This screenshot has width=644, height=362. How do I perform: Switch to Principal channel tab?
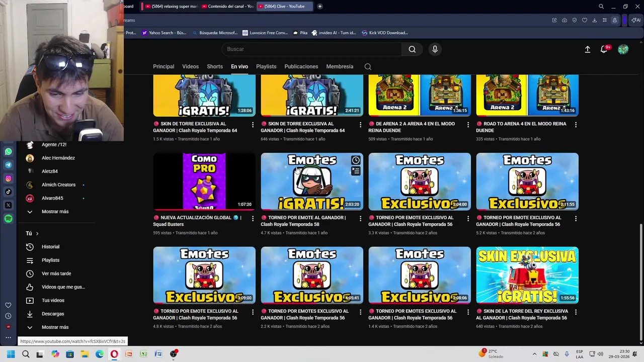pos(164,66)
